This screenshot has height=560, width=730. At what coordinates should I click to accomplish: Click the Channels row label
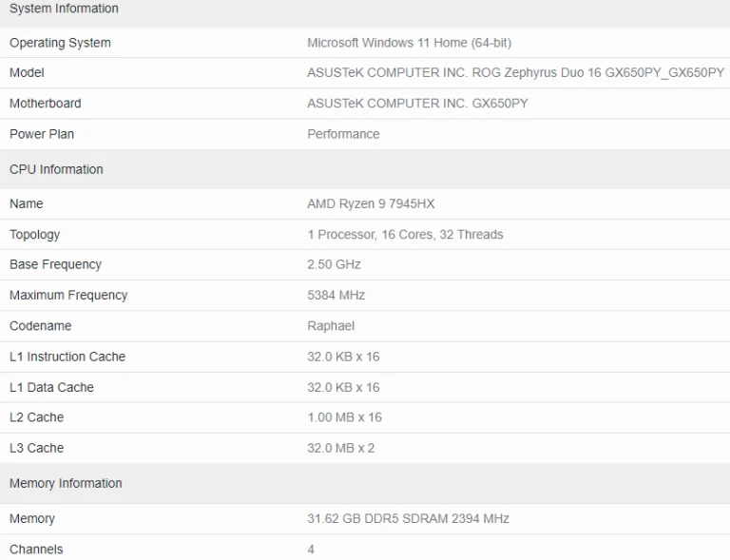tap(36, 549)
